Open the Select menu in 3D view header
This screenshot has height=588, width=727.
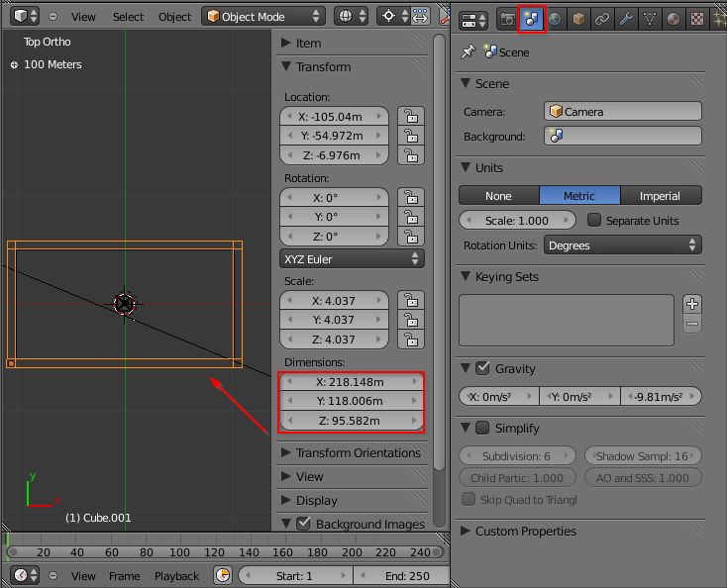tap(128, 17)
